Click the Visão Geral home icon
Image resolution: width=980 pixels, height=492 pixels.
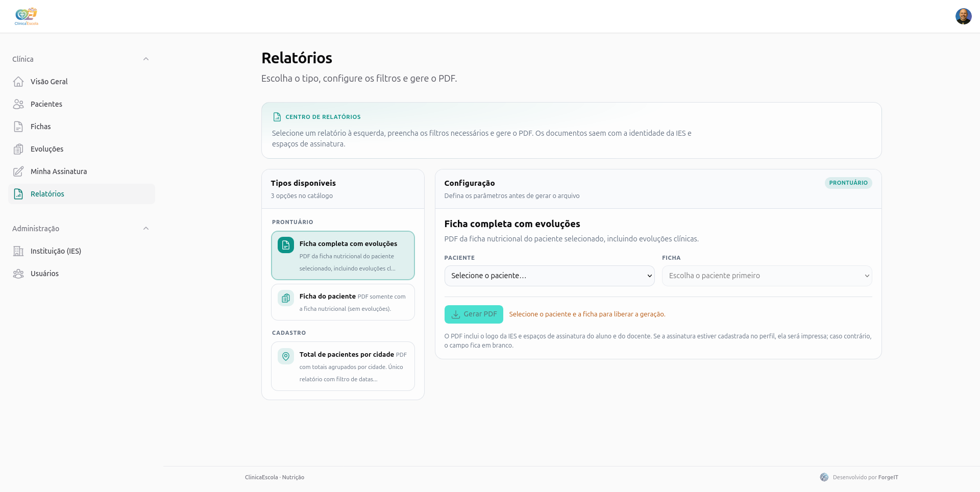click(x=18, y=82)
